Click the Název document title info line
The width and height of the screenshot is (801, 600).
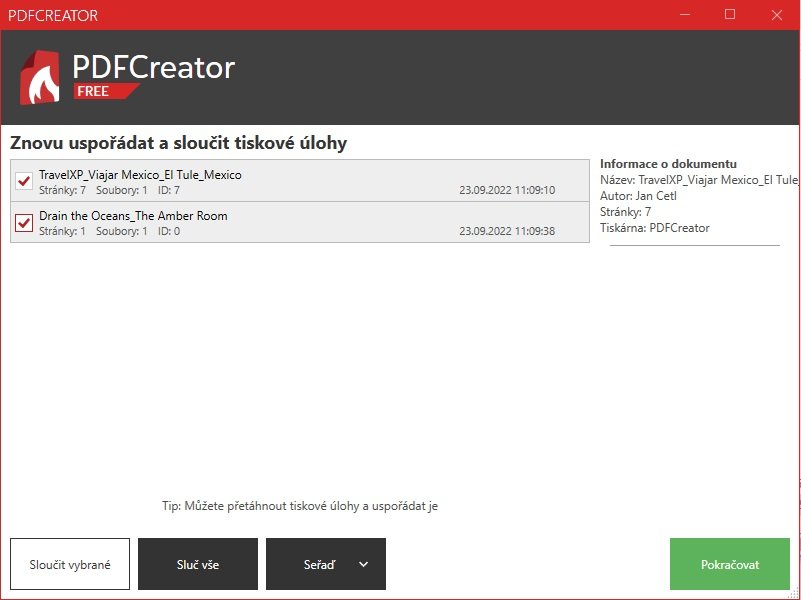(698, 180)
